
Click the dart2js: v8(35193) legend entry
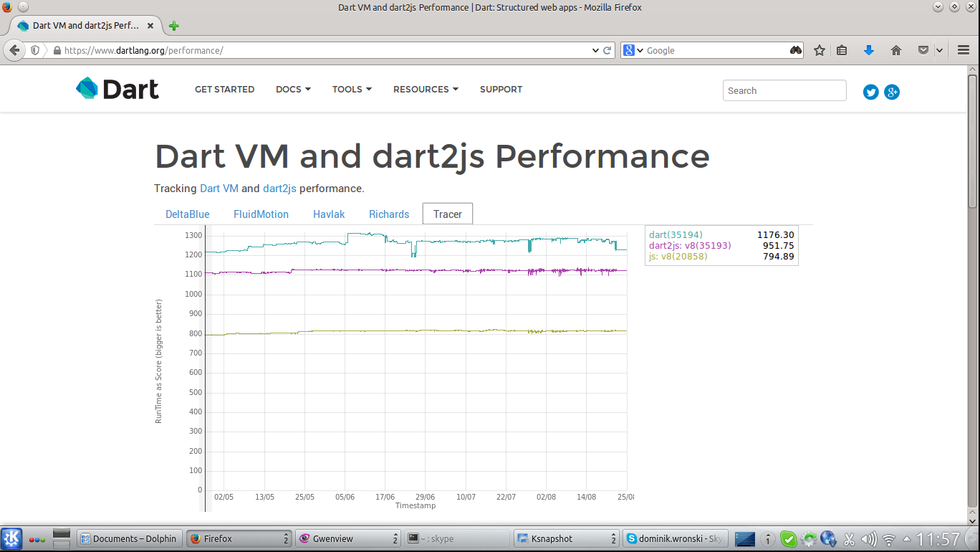(690, 245)
